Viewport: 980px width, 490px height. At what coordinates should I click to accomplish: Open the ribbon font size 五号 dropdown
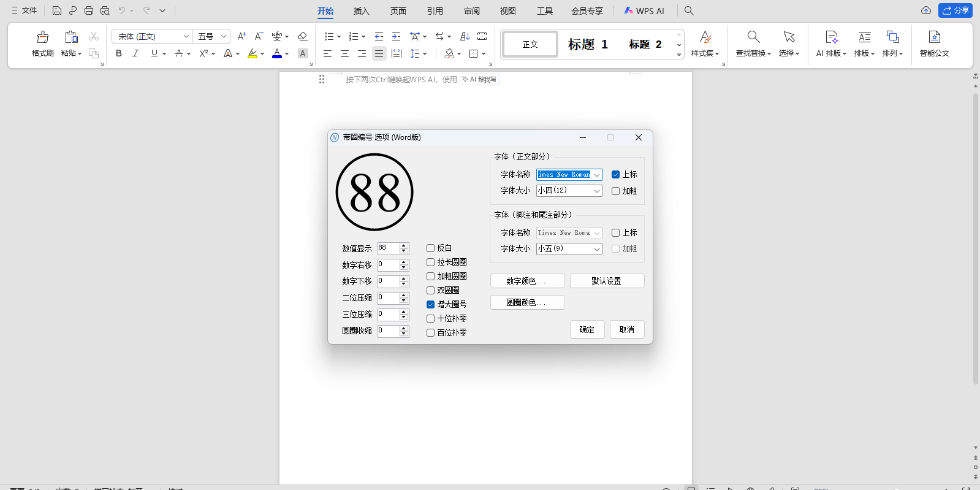click(x=224, y=36)
